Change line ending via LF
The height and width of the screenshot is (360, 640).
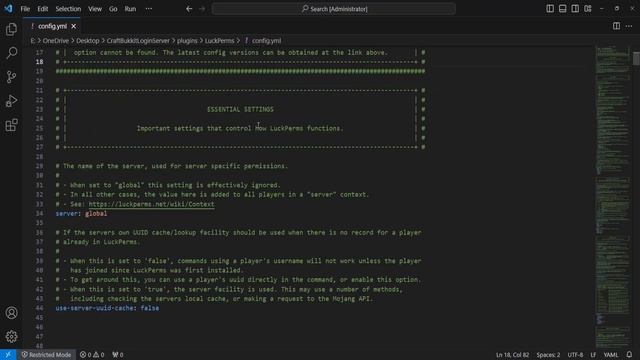coord(593,355)
